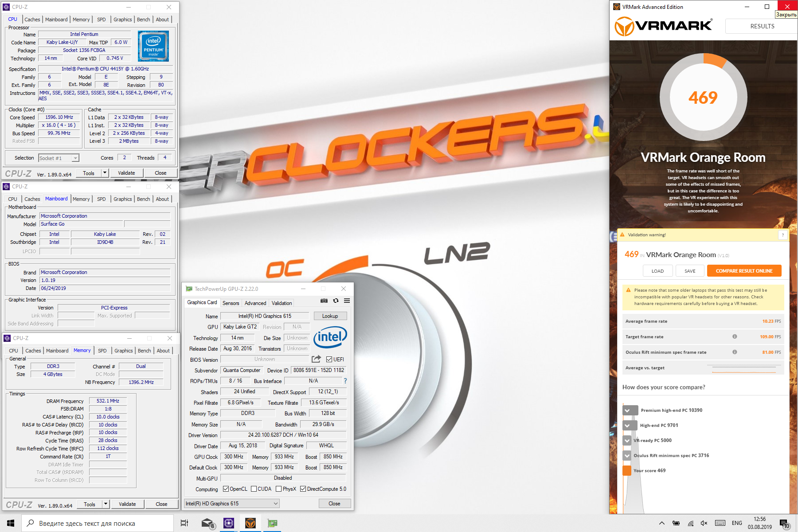
Task: Toggle the CUDA checkbox
Action: point(254,489)
